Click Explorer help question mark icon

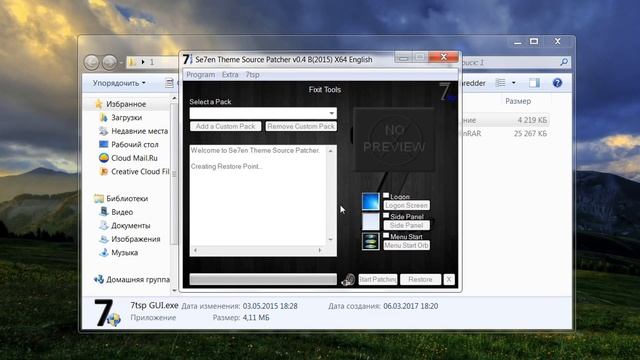point(557,83)
